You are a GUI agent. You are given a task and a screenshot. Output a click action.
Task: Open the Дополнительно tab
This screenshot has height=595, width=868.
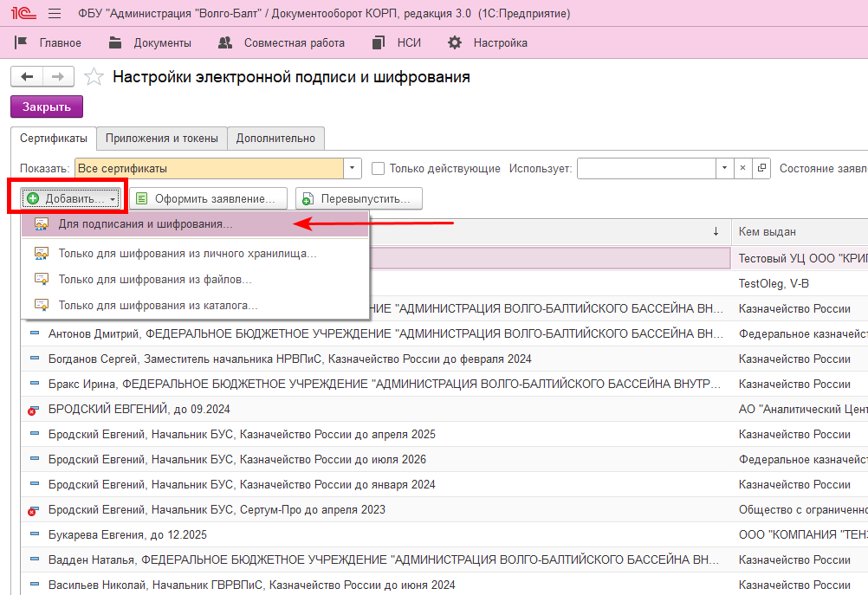[x=275, y=138]
